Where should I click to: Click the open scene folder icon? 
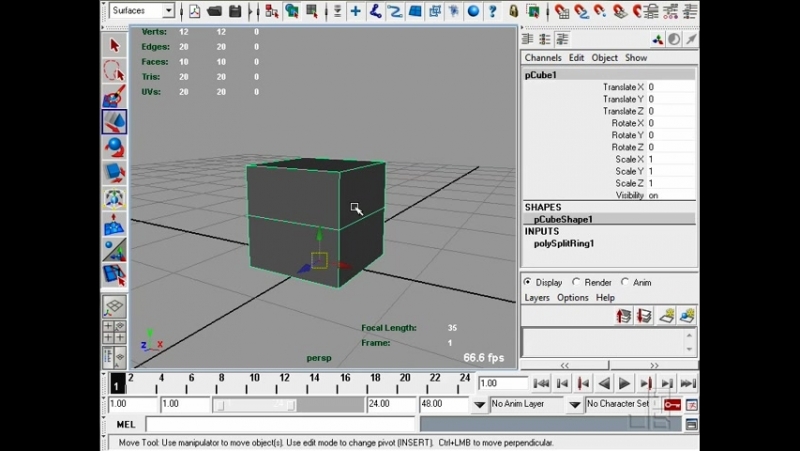tap(214, 11)
